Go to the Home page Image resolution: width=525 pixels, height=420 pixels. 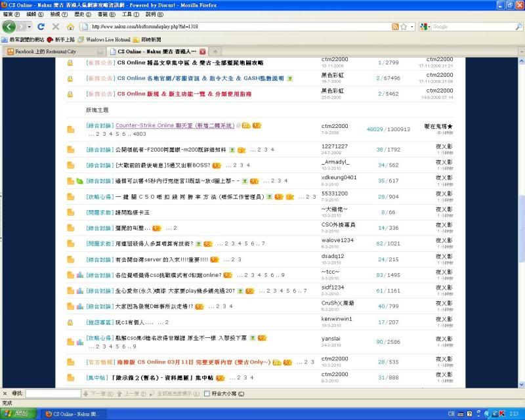(x=70, y=26)
